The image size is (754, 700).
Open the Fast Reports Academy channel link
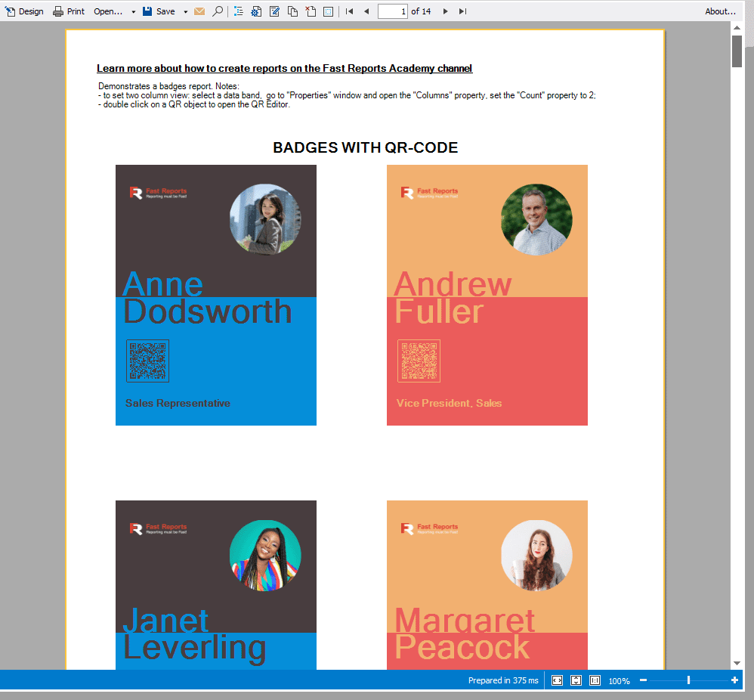[284, 68]
